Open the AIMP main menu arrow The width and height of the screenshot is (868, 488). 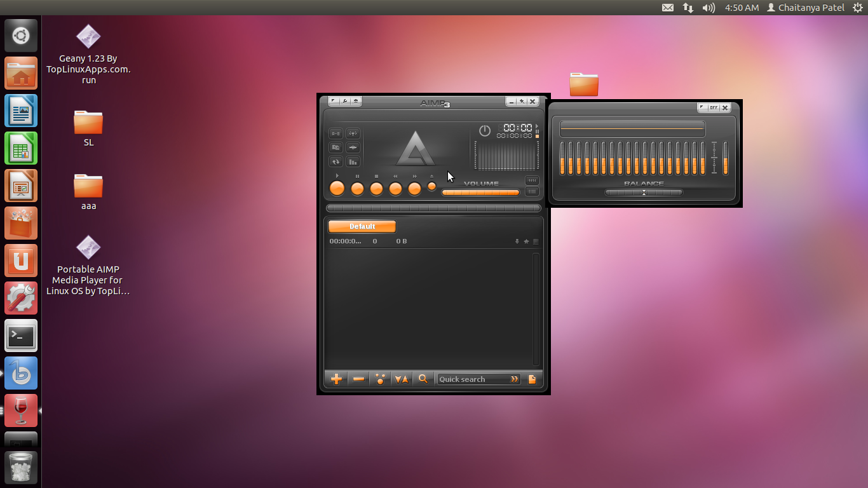click(334, 101)
